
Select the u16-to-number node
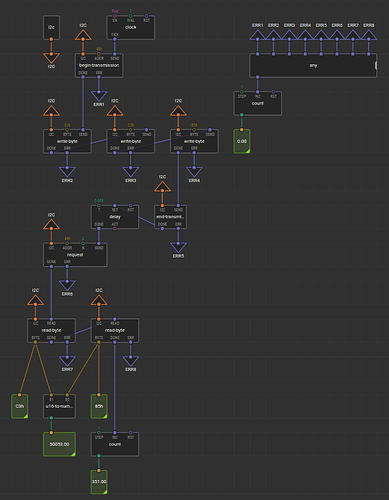(59, 406)
